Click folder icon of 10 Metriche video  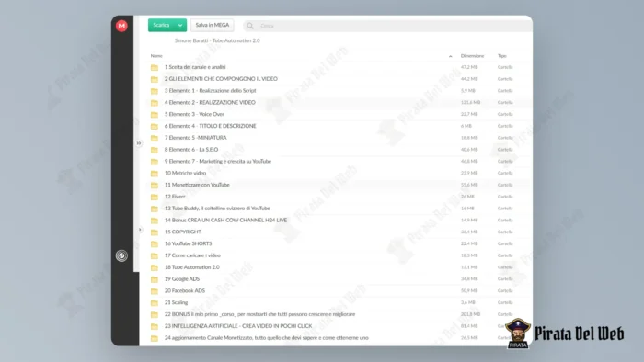click(x=155, y=174)
